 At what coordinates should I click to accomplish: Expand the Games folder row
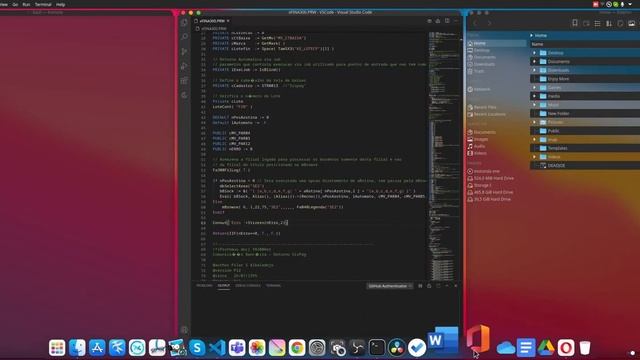534,88
